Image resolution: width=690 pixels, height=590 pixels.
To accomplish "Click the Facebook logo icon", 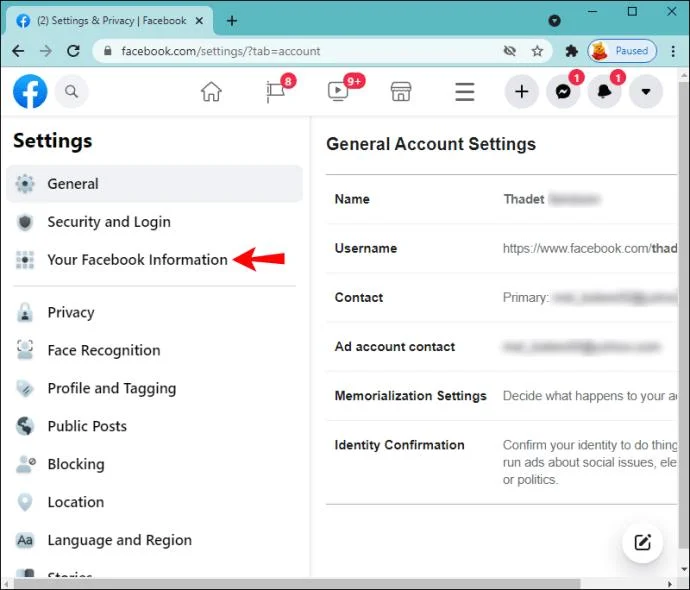I will click(x=30, y=92).
